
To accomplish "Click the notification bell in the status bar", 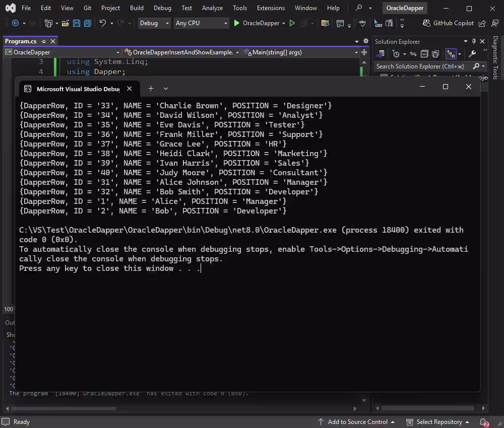I will pyautogui.click(x=482, y=422).
